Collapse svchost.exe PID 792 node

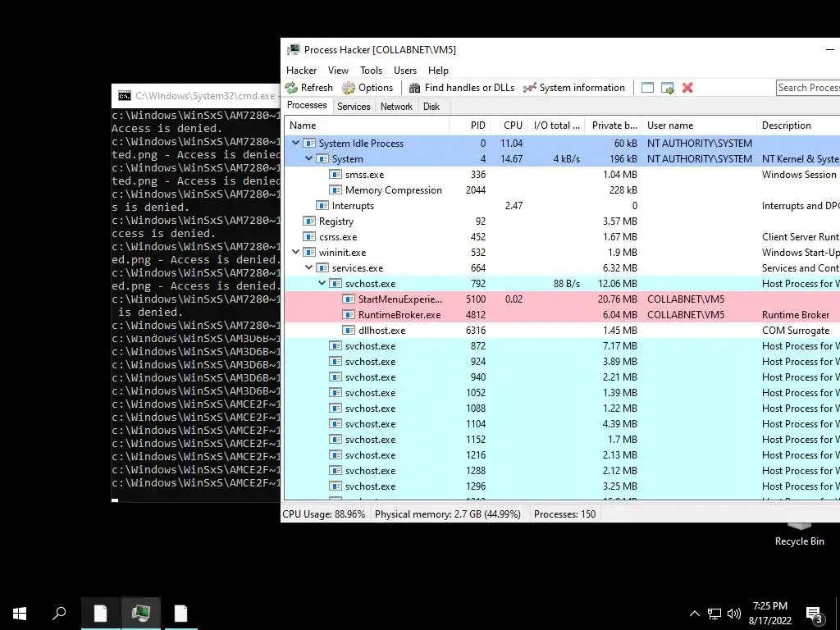(x=322, y=283)
